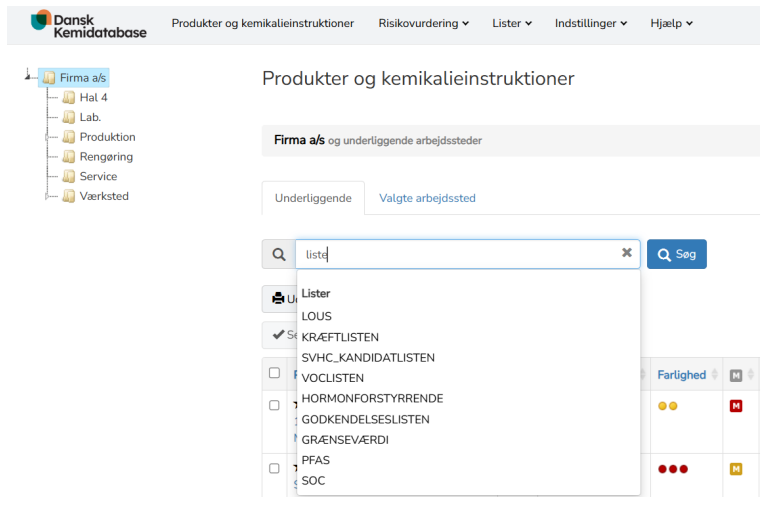Click the Hal 4 folder icon

68,98
